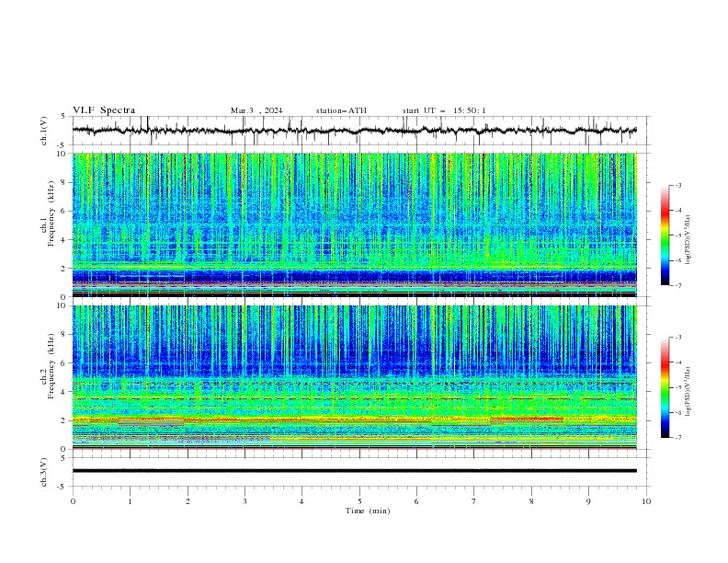The image size is (728, 563).
Task: Click the lower PSD color scale bar
Action: point(665,387)
